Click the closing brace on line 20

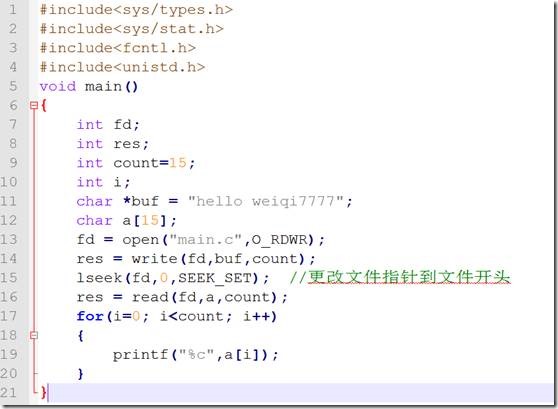[81, 374]
